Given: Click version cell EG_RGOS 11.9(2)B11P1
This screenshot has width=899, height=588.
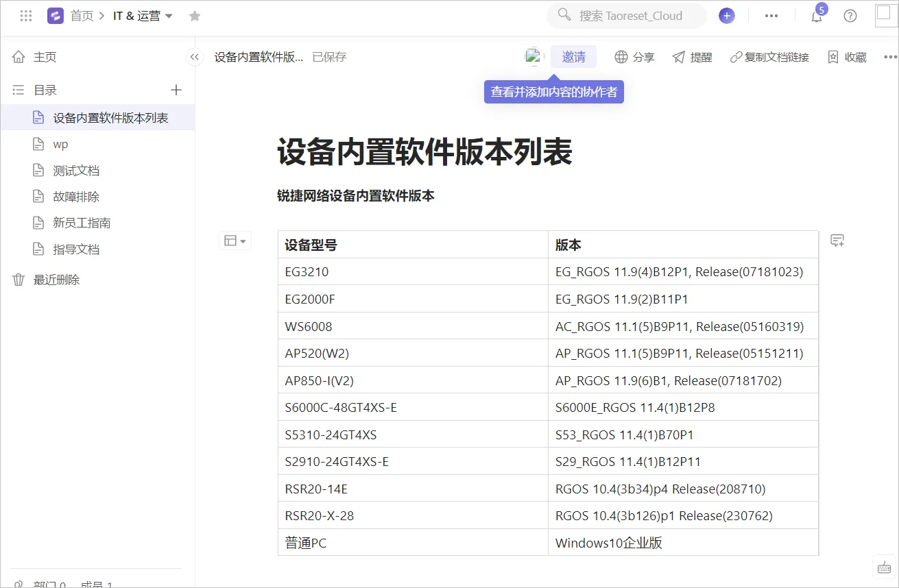Looking at the screenshot, I should point(684,299).
